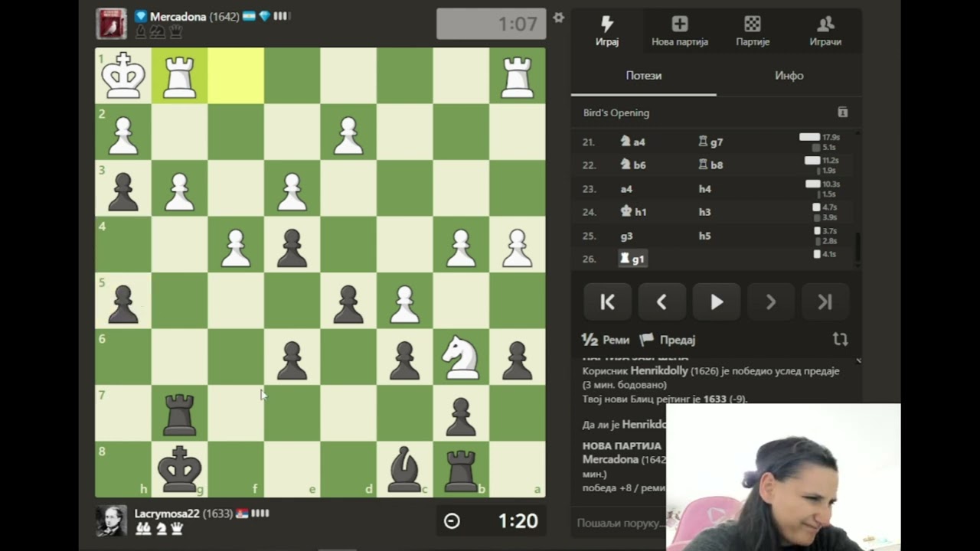Select the white pawn on d2
Screen dimensions: 980x551
pos(348,132)
